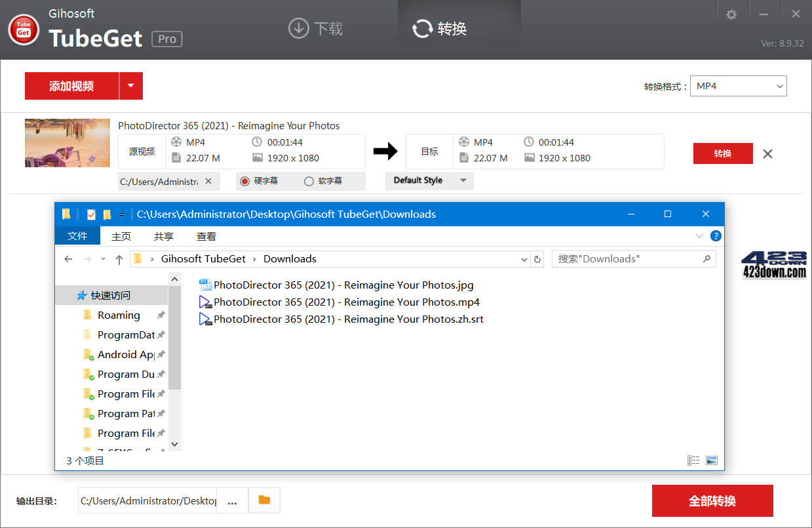Go up one folder level in Explorer
The width and height of the screenshot is (812, 528).
(119, 258)
